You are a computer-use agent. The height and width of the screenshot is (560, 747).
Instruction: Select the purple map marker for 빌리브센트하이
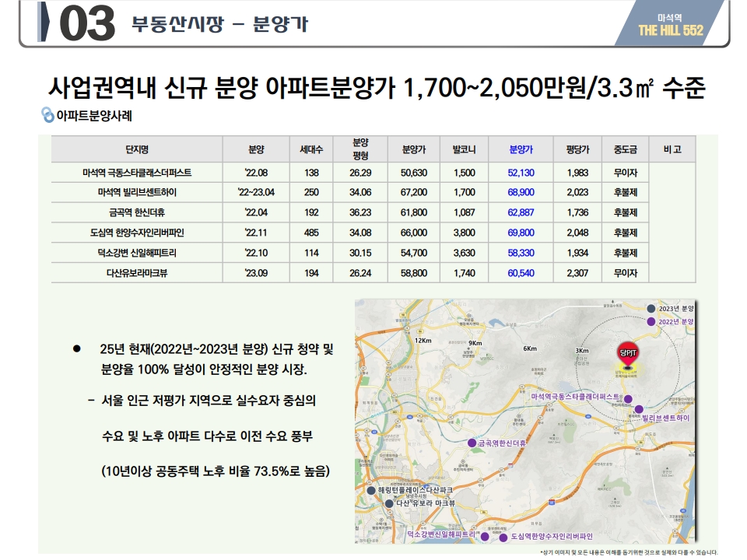[x=638, y=409]
